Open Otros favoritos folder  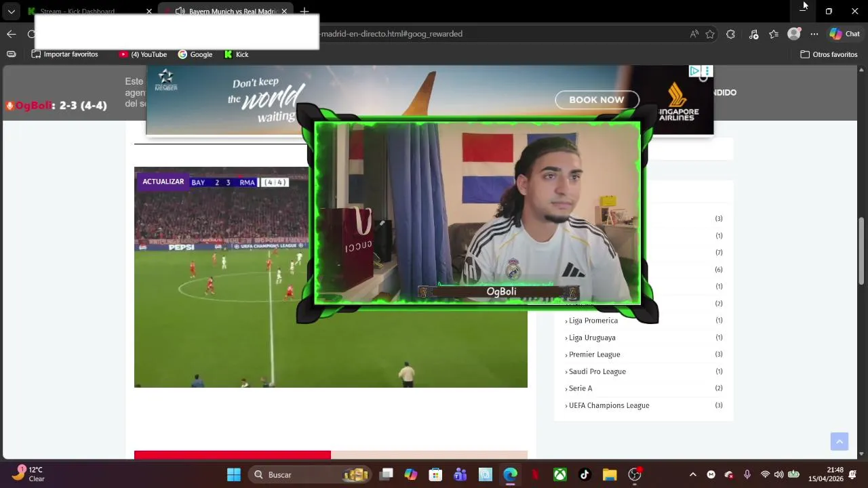coord(829,54)
